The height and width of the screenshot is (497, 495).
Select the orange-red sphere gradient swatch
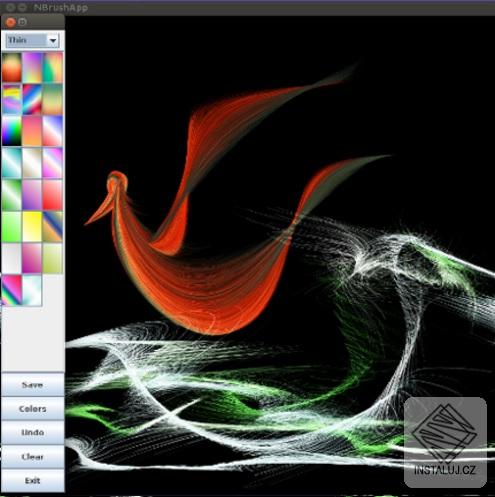(x=12, y=68)
